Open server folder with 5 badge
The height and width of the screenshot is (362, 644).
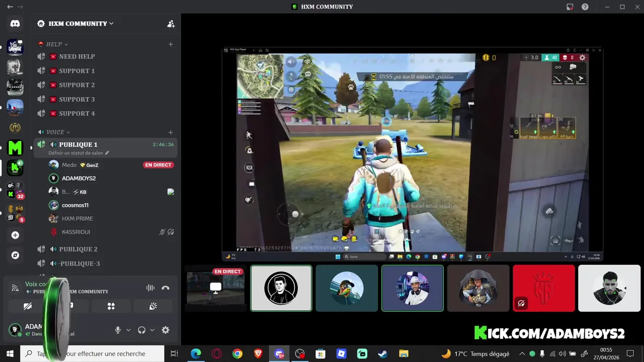pyautogui.click(x=15, y=213)
